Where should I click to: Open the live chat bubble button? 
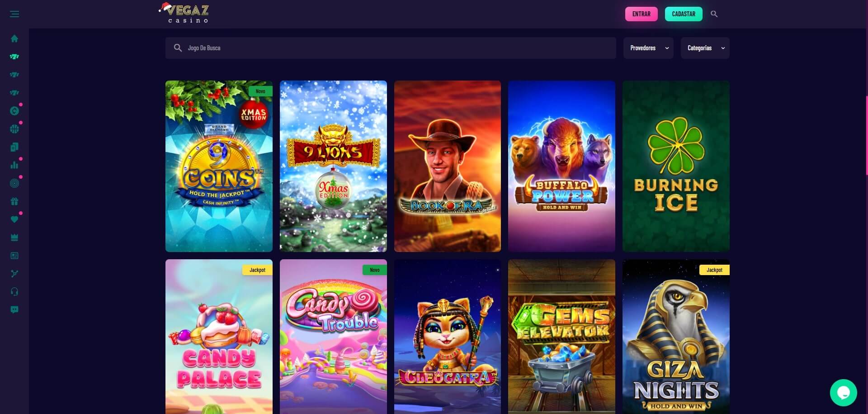coord(843,393)
